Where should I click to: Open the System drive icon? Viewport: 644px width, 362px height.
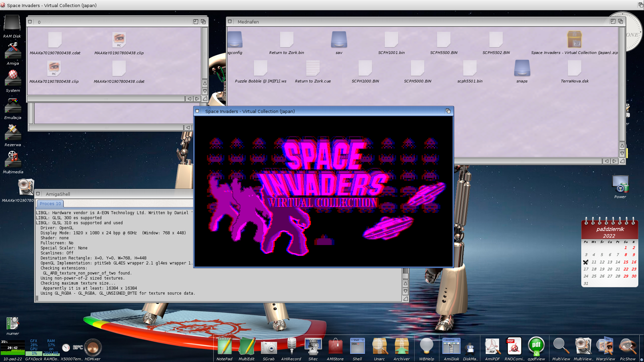point(13,78)
